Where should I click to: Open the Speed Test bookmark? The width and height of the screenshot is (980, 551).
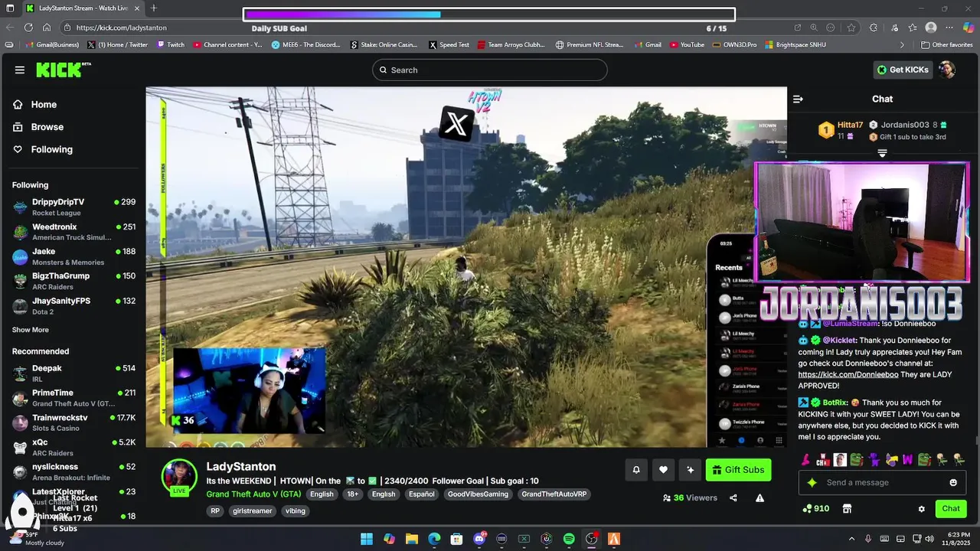tap(449, 45)
